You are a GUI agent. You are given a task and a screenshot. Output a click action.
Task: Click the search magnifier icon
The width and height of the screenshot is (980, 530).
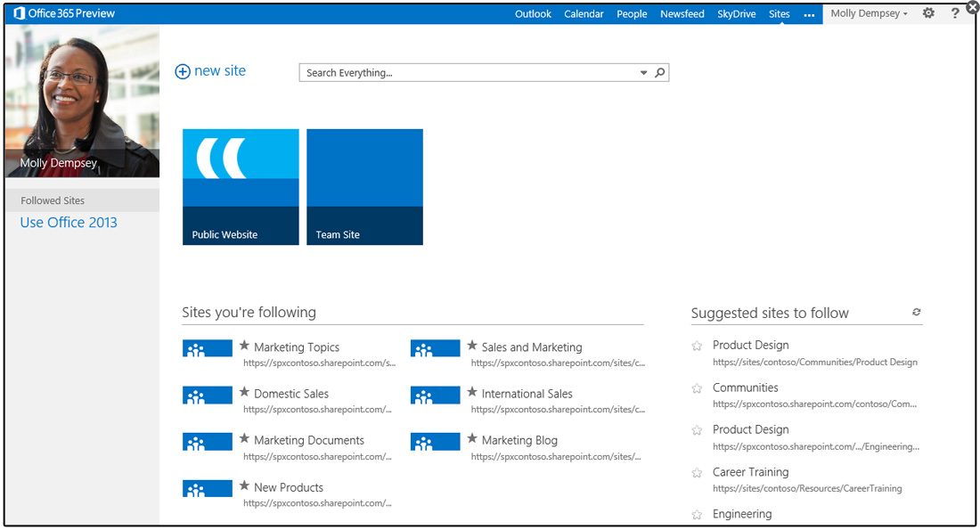[659, 72]
